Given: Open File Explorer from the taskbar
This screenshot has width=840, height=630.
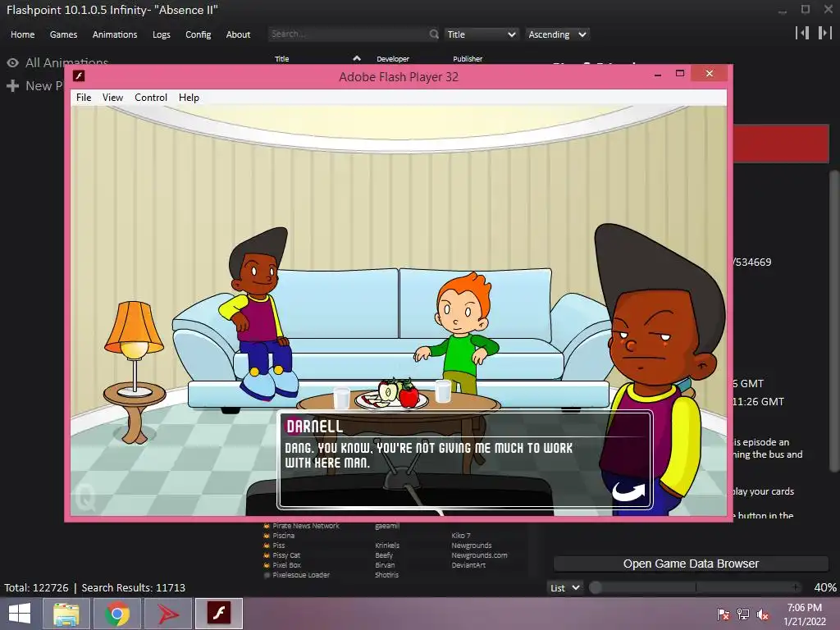Looking at the screenshot, I should tap(66, 614).
